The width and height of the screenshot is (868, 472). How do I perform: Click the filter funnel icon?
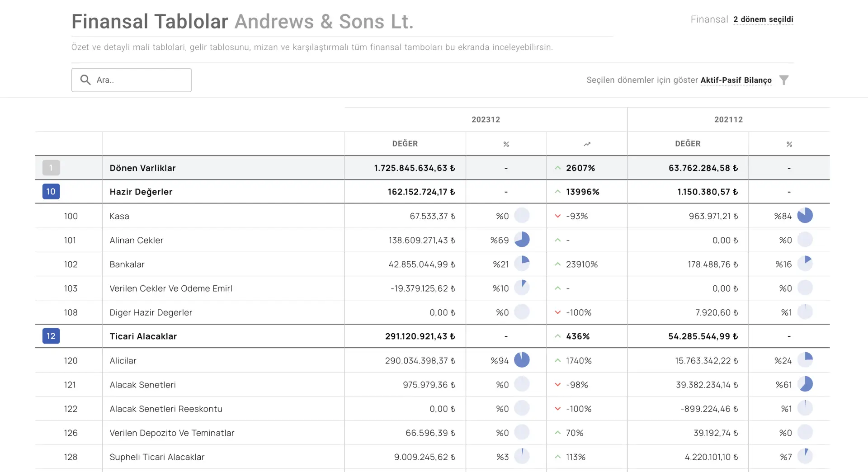coord(784,80)
